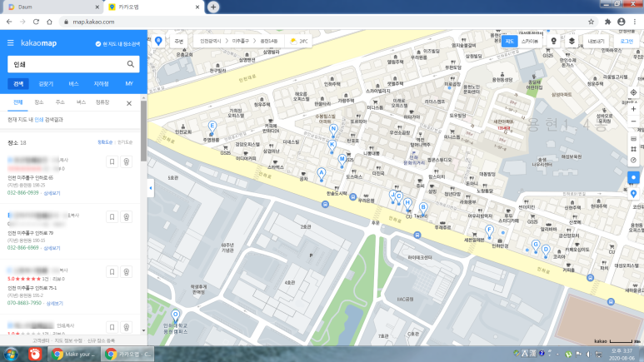Open the MY tab

tap(129, 84)
